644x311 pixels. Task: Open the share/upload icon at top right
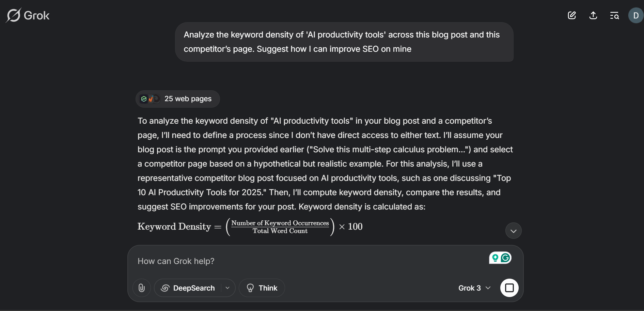593,15
